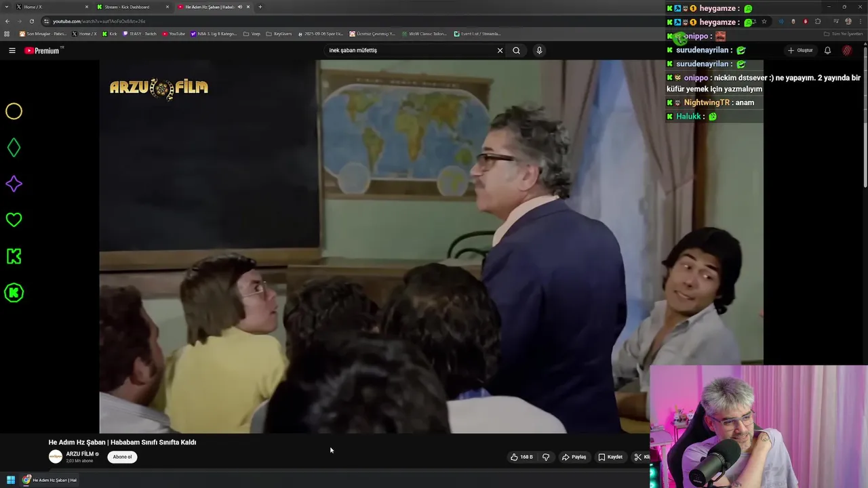Viewport: 868px width, 488px height.
Task: Open the Kick bookmark
Action: pyautogui.click(x=110, y=34)
